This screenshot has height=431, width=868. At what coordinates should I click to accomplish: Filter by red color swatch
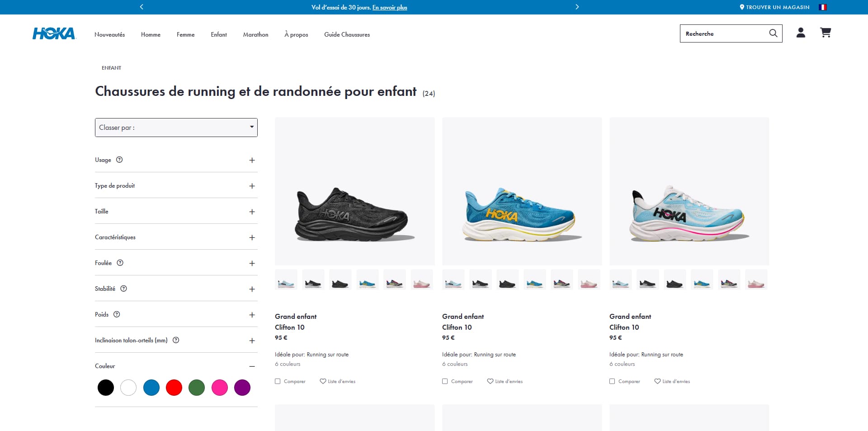click(x=174, y=388)
